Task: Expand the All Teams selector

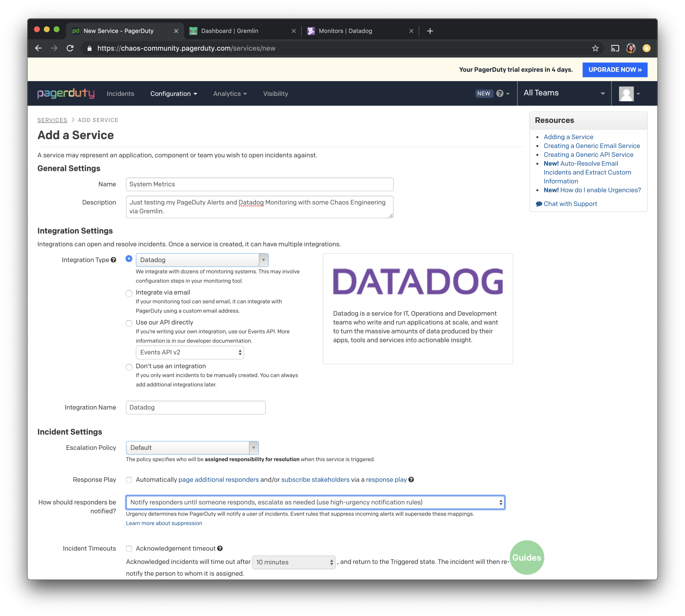Action: coord(564,93)
